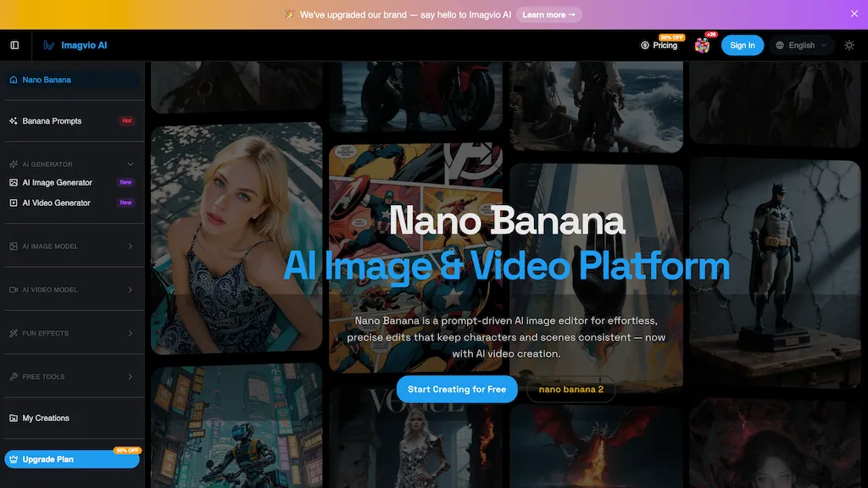The width and height of the screenshot is (868, 488).
Task: Open AI Video Generator menu item
Action: click(72, 203)
